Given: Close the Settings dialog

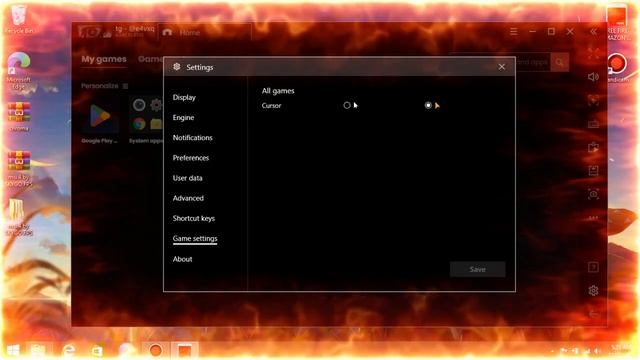Looking at the screenshot, I should point(502,67).
